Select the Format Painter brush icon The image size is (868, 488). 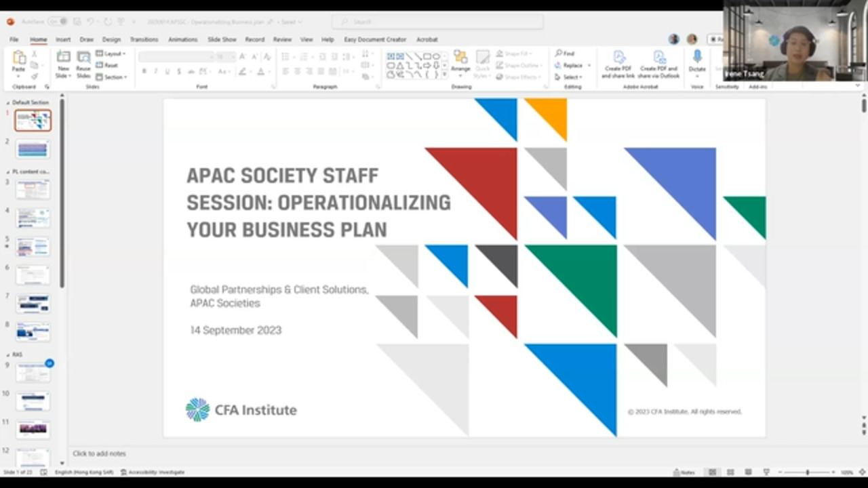[x=35, y=77]
